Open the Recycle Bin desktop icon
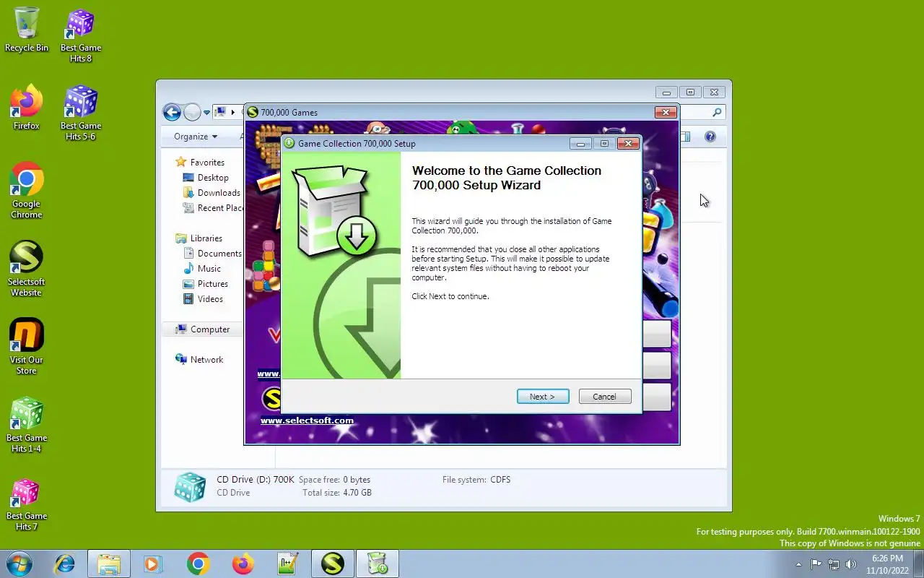 coord(27,30)
